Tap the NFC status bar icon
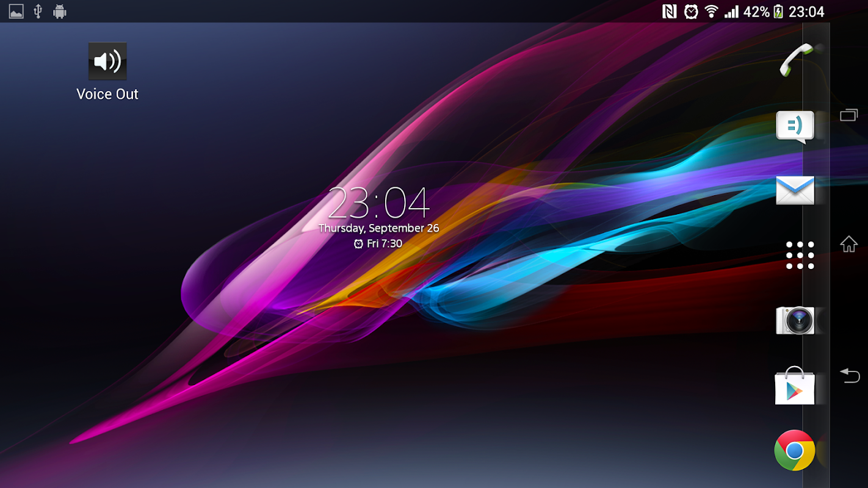Screen dimensions: 868x488 point(670,12)
